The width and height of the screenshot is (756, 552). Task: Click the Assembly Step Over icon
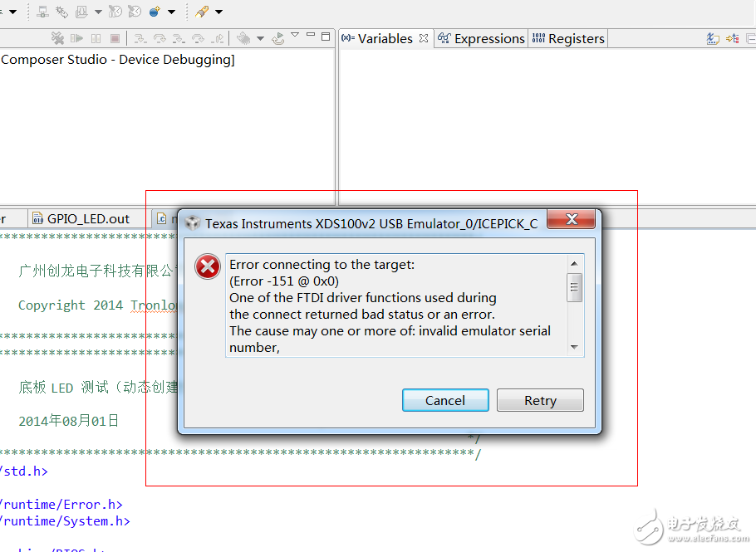[199, 38]
